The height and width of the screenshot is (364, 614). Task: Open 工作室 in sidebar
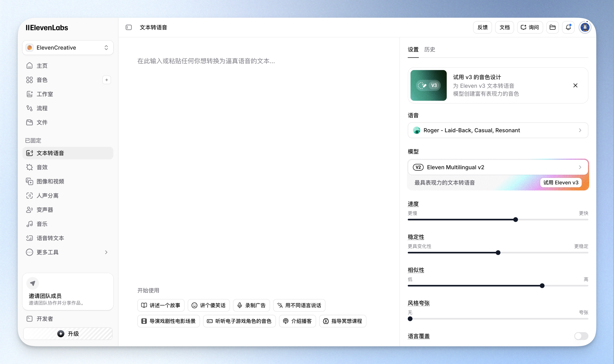coord(68,94)
